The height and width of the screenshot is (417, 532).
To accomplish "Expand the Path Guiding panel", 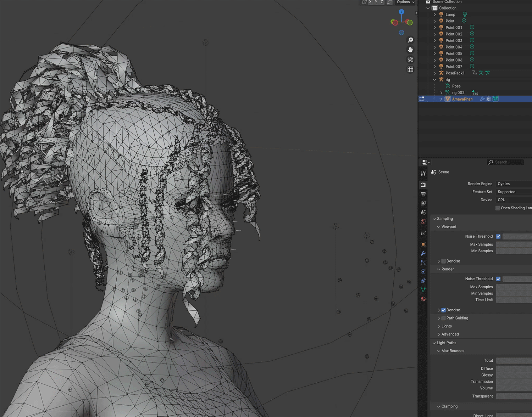I will [x=439, y=318].
